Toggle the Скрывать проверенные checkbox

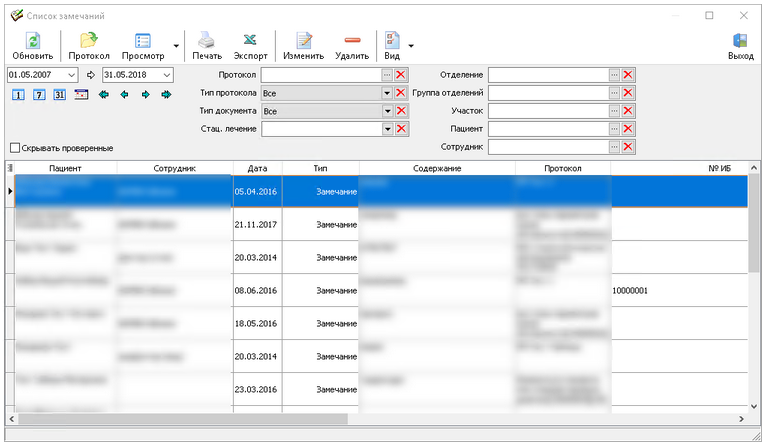coord(14,147)
